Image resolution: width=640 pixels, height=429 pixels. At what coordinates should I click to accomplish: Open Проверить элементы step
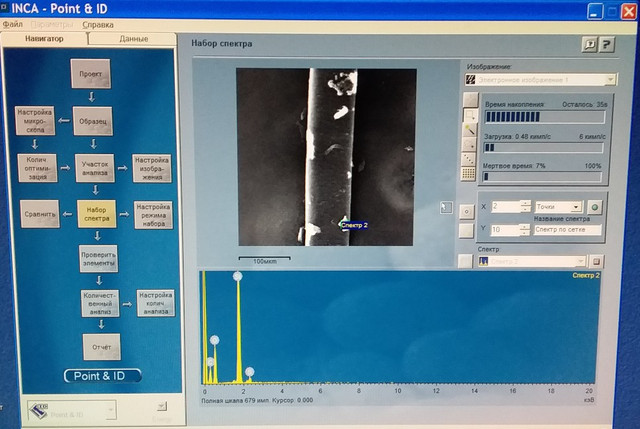click(98, 259)
